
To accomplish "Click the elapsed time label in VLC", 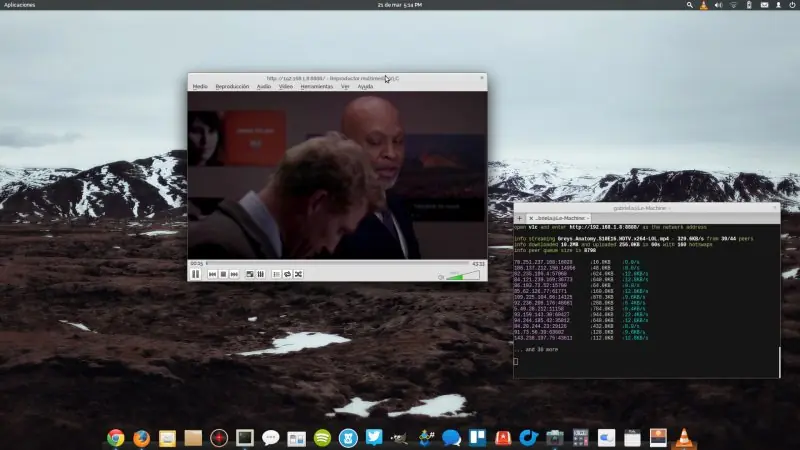I will pos(196,264).
